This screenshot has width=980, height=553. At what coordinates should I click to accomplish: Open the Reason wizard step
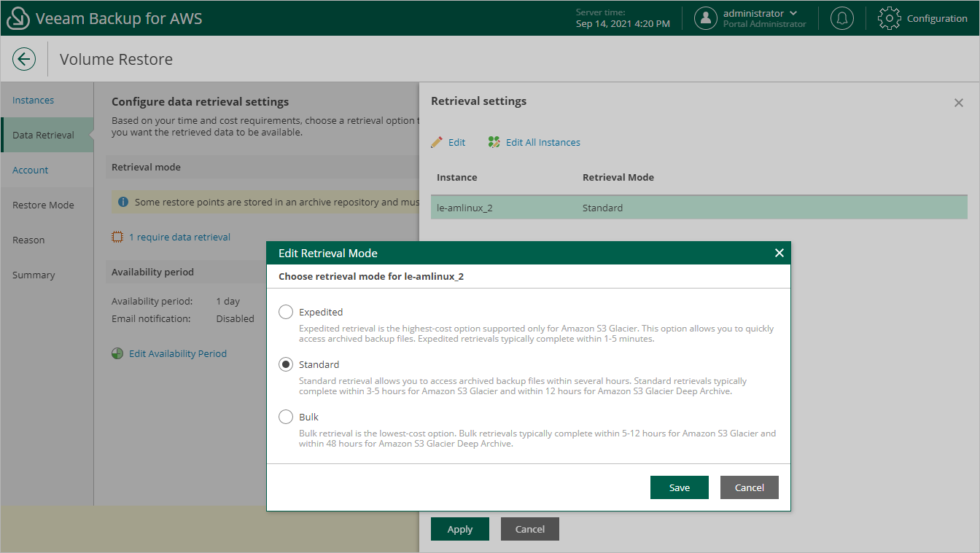coord(47,240)
